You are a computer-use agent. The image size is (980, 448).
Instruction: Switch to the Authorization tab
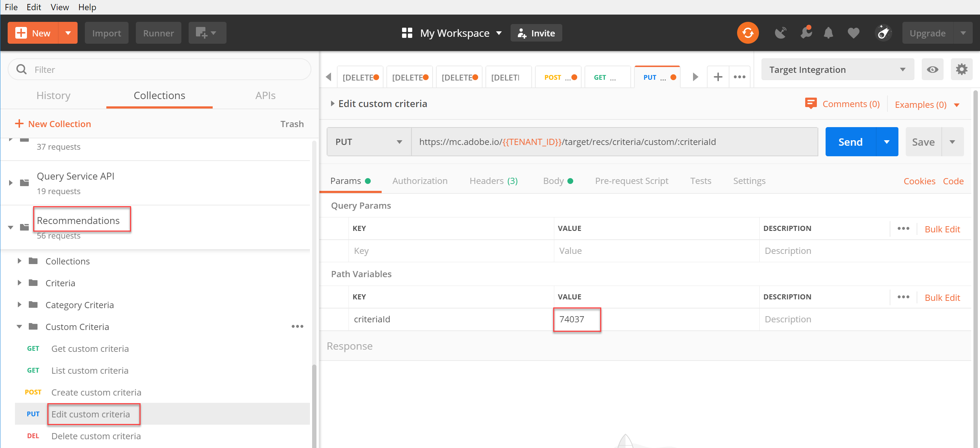pos(420,181)
